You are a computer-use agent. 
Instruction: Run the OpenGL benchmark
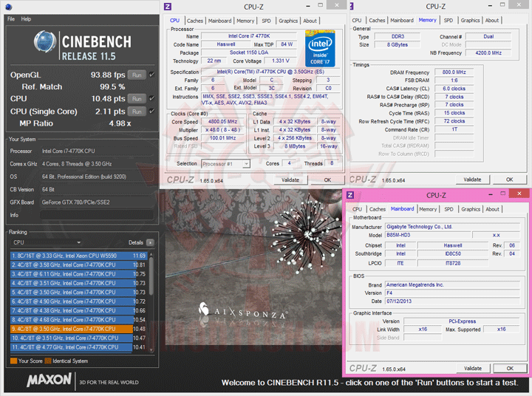pyautogui.click(x=137, y=75)
